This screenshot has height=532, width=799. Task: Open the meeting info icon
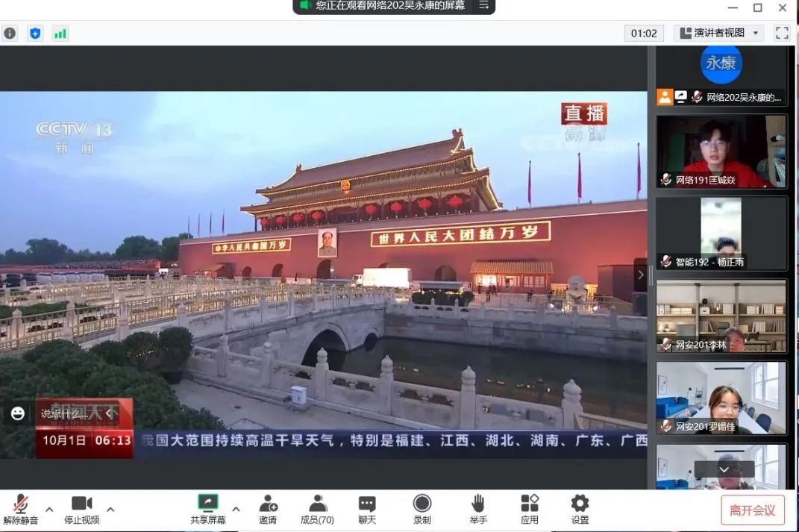click(x=10, y=34)
